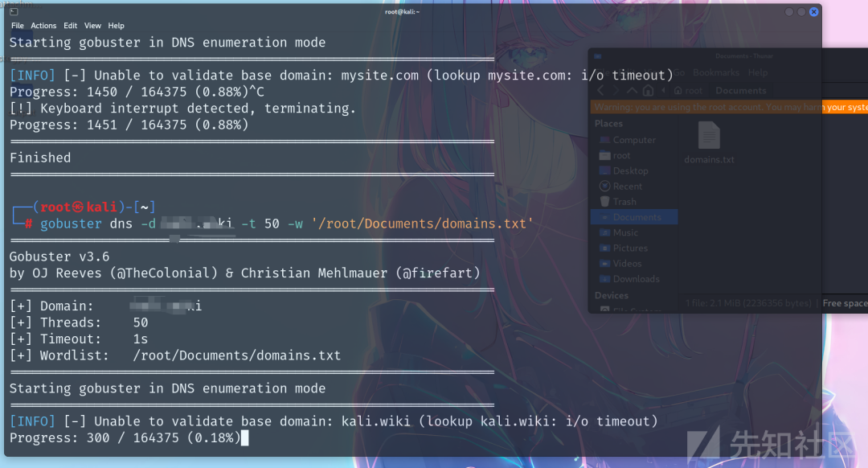Click the orange root account warning bar
Viewport: 868px width, 468px height.
[729, 107]
